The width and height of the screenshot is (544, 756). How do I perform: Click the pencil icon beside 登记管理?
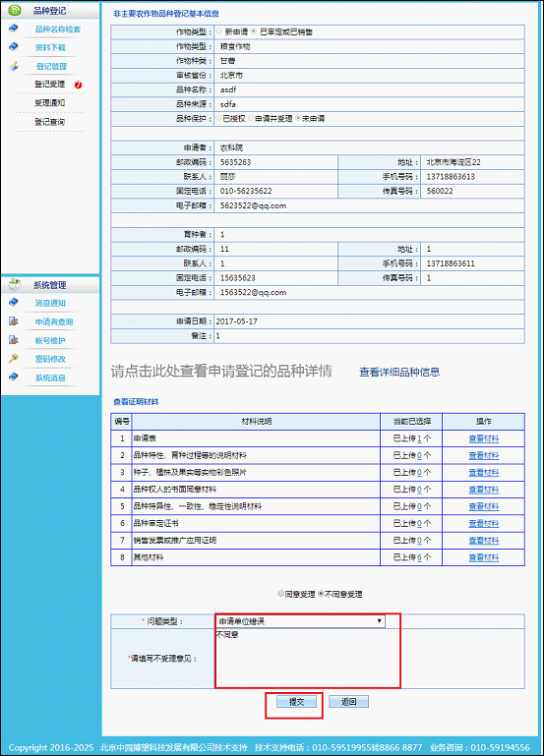[x=14, y=66]
